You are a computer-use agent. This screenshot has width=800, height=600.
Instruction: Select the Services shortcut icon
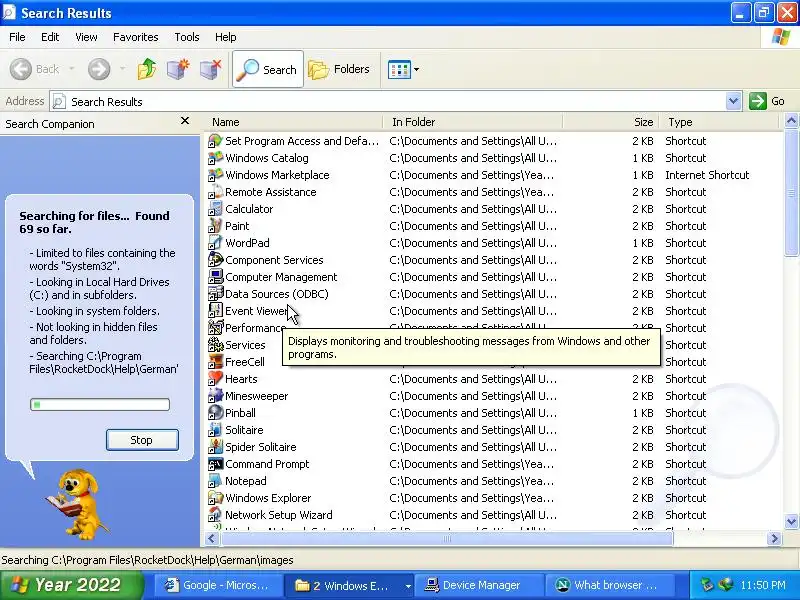click(215, 345)
